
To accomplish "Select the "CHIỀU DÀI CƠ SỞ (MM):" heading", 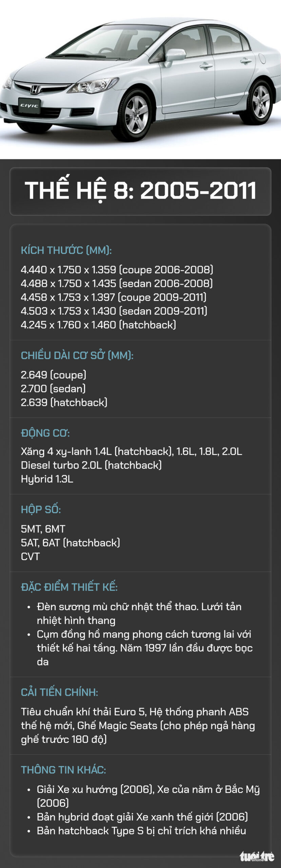I will 77,355.
